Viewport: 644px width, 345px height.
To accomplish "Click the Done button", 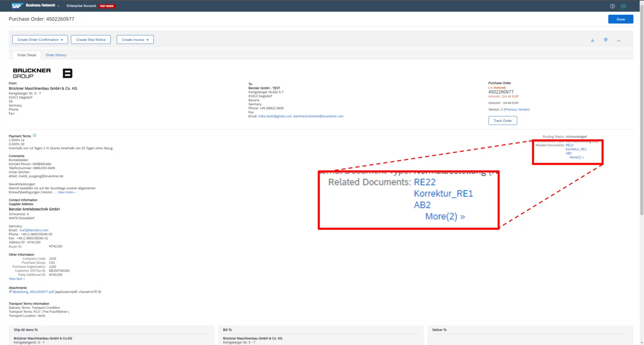I will (620, 19).
